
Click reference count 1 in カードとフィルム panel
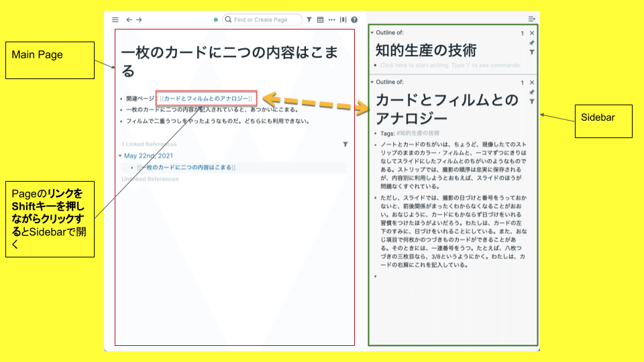tap(522, 82)
